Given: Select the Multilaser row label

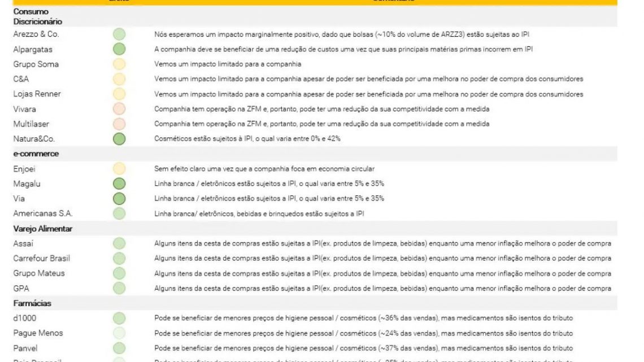Looking at the screenshot, I should tap(31, 124).
